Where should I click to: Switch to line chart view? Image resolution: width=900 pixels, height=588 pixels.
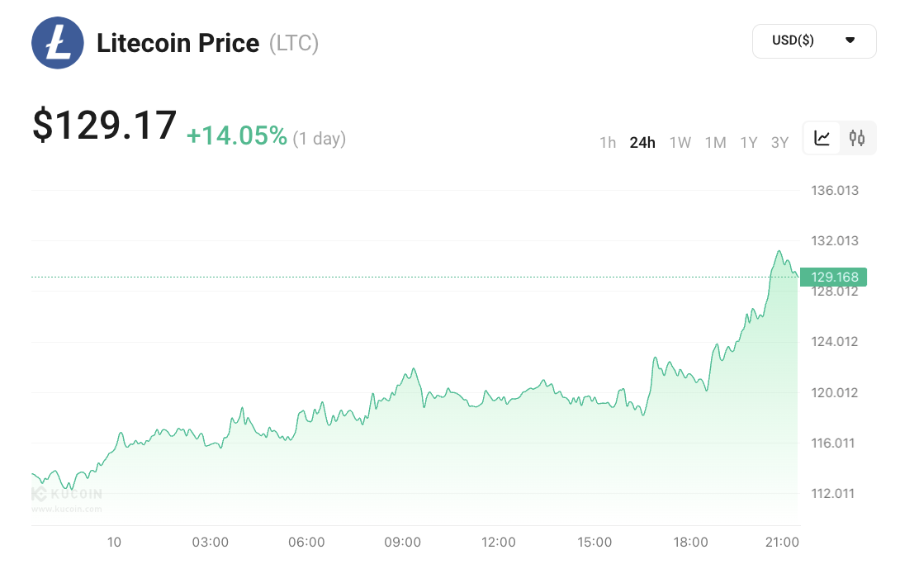click(822, 139)
